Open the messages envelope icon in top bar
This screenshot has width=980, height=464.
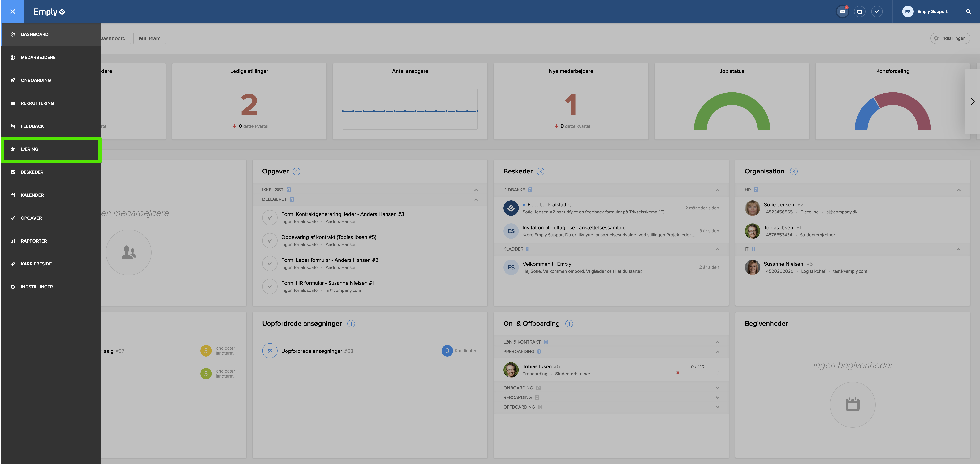point(842,11)
